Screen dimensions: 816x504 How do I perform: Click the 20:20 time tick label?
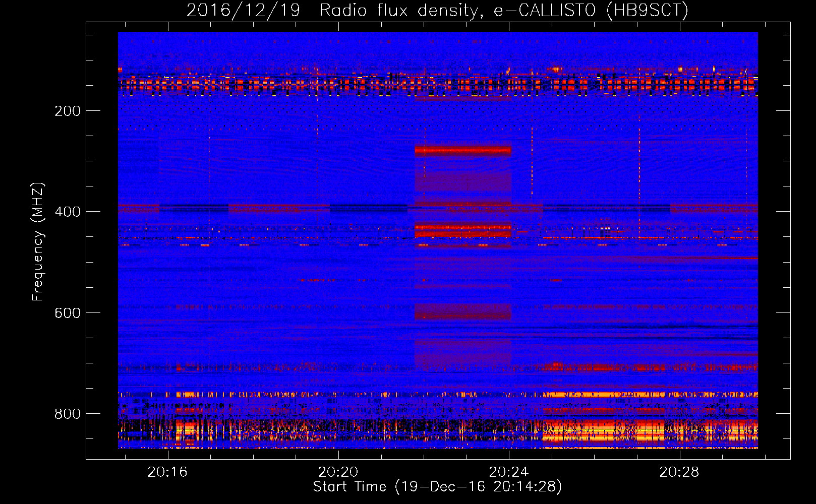pos(338,472)
